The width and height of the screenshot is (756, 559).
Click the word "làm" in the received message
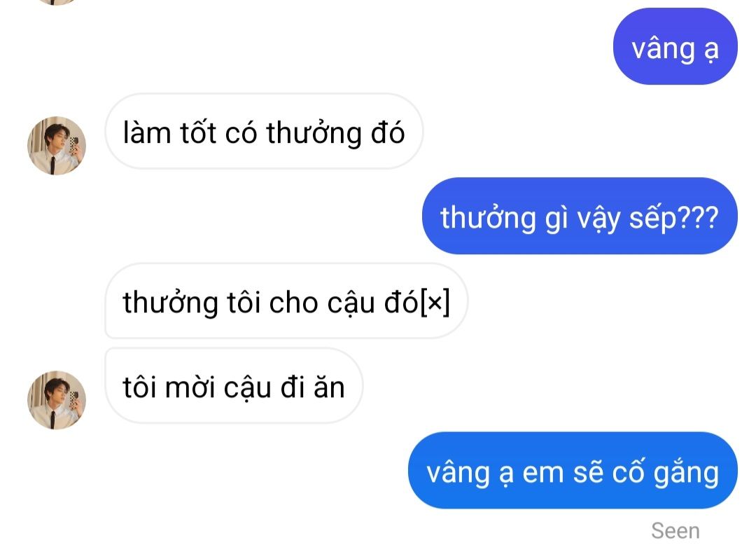(147, 132)
